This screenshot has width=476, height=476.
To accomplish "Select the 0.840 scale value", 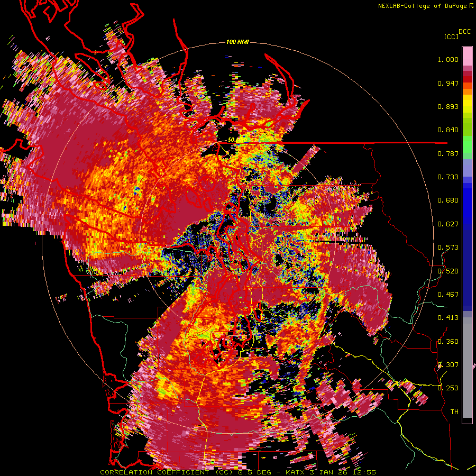I will [x=448, y=130].
